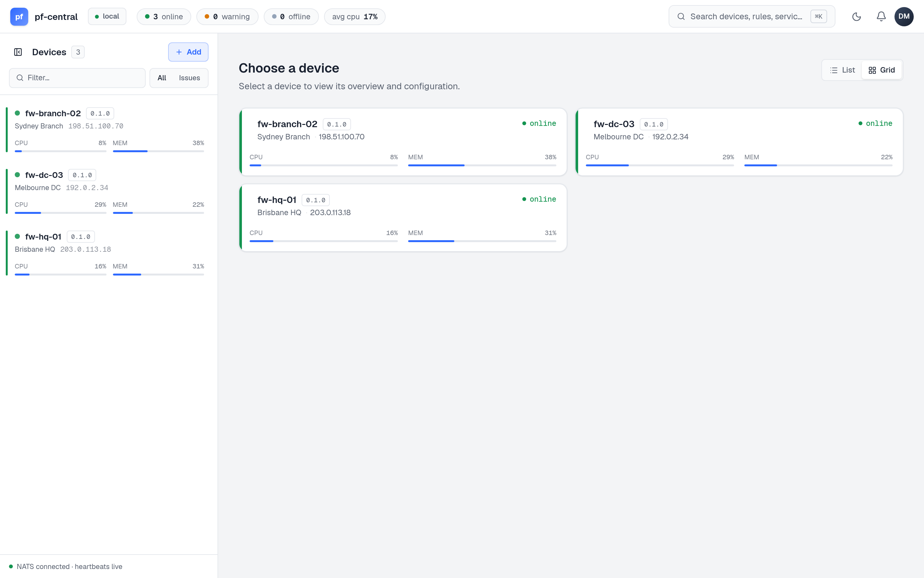This screenshot has width=924, height=578.
Task: Open DM user avatar menu
Action: (904, 16)
